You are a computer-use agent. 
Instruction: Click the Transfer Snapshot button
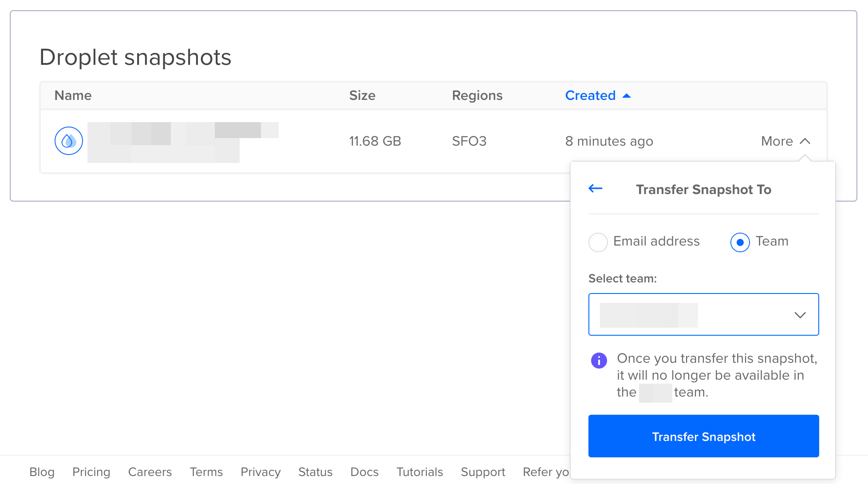[703, 436]
